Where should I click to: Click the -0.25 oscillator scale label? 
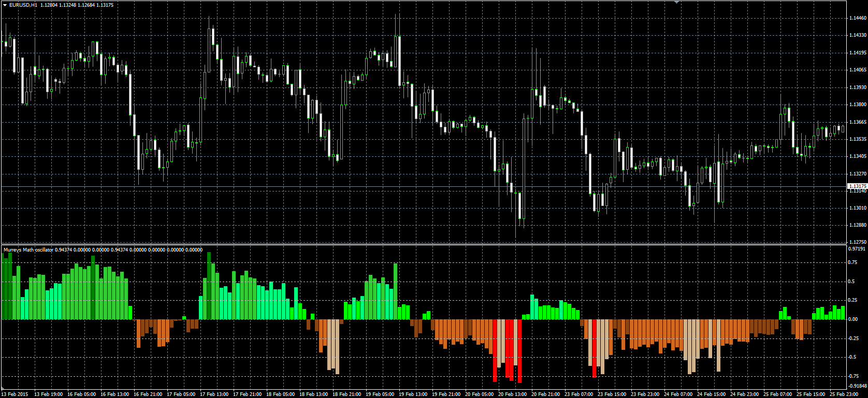pyautogui.click(x=853, y=338)
